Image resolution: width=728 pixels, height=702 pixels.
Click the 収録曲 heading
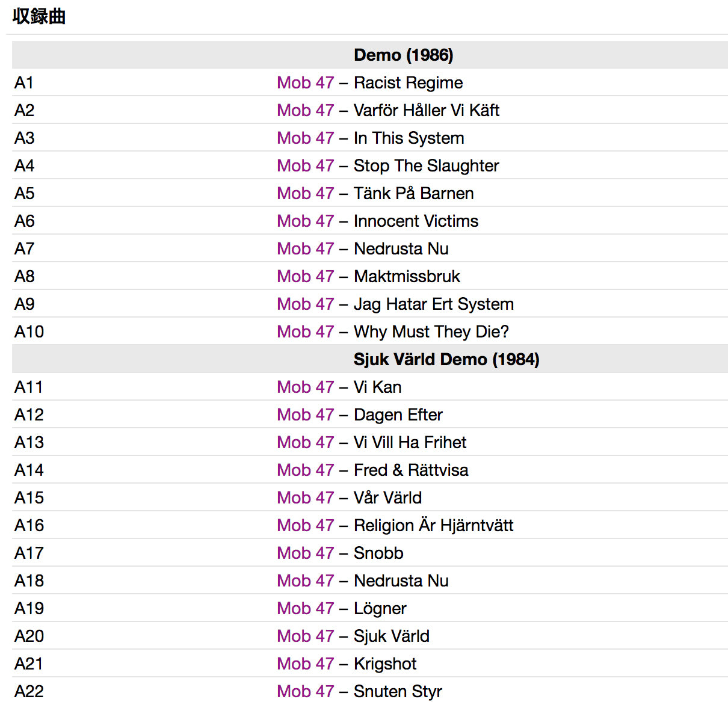[39, 16]
